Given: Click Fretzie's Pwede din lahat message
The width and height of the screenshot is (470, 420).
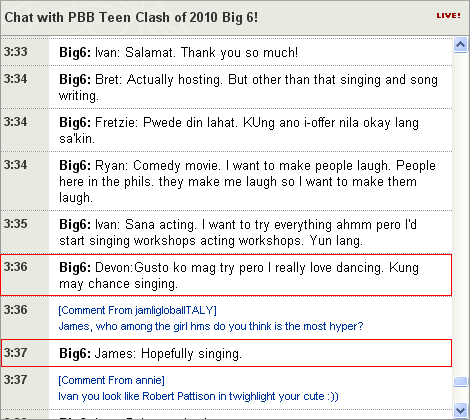Looking at the screenshot, I should coord(239,130).
